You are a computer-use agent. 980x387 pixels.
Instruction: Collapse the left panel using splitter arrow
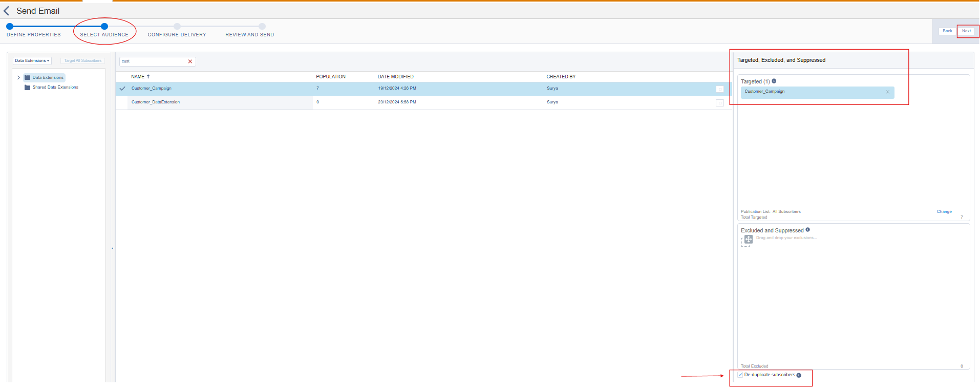tap(113, 248)
